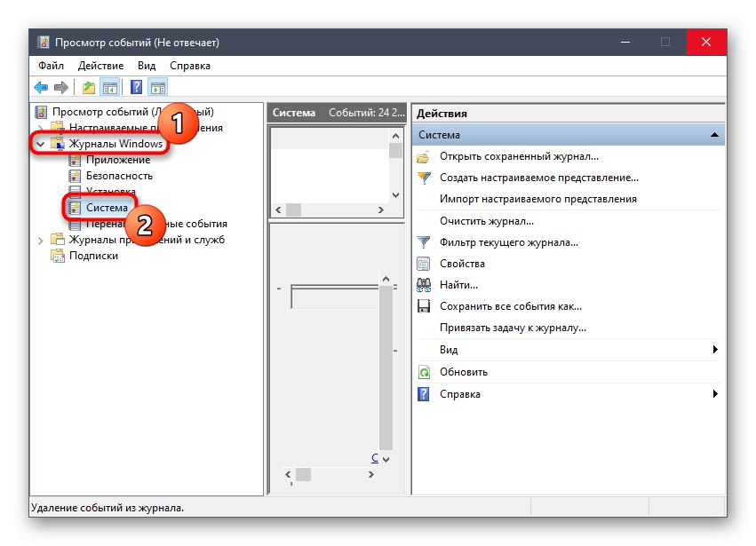
Task: Click the upper list's scroll right arrow
Action: coord(381,210)
